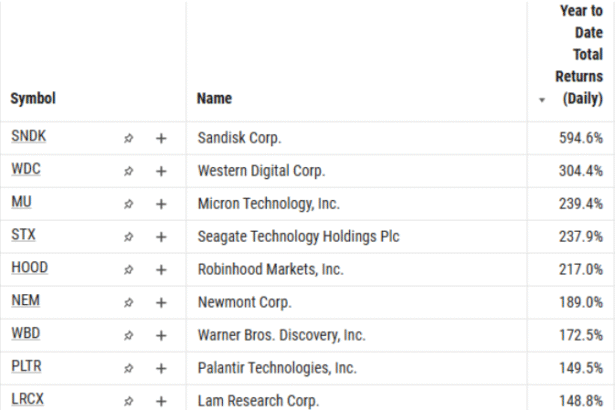Toggle sort arrow on Year to Date Returns
This screenshot has width=615, height=410.
pyautogui.click(x=542, y=101)
